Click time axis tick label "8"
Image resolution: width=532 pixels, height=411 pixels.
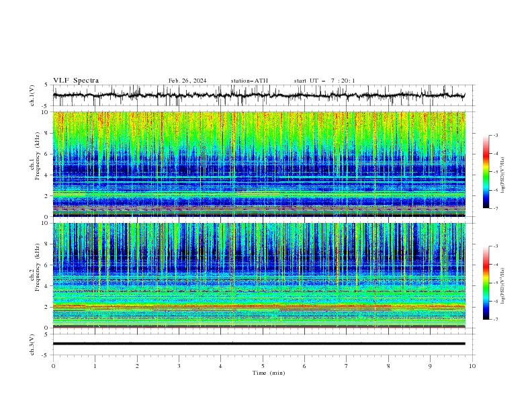(x=388, y=366)
